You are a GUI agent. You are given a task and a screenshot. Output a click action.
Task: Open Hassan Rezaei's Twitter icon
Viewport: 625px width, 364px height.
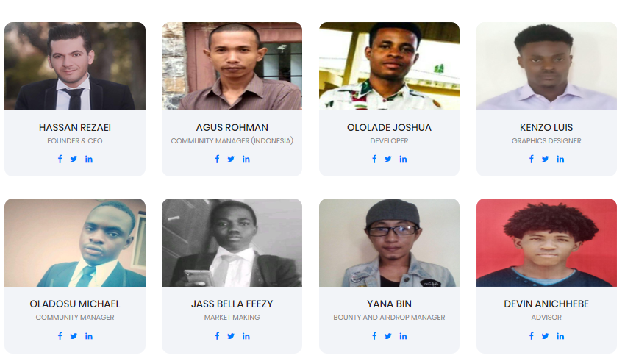74,159
